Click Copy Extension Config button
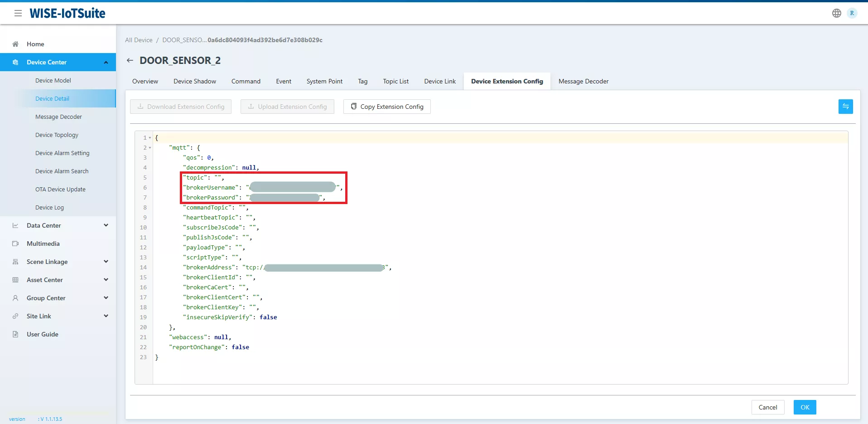 pyautogui.click(x=387, y=107)
